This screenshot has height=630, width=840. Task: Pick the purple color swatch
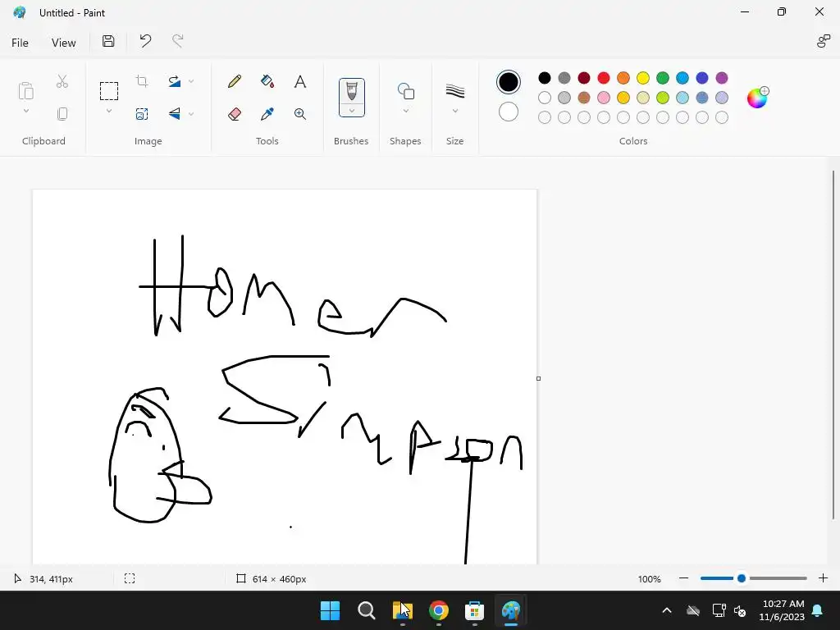pyautogui.click(x=722, y=78)
